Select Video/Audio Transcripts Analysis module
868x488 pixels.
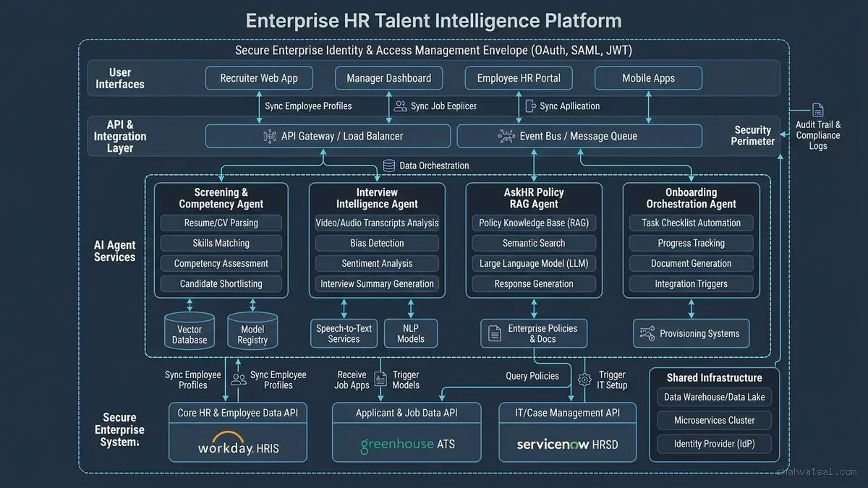point(377,223)
